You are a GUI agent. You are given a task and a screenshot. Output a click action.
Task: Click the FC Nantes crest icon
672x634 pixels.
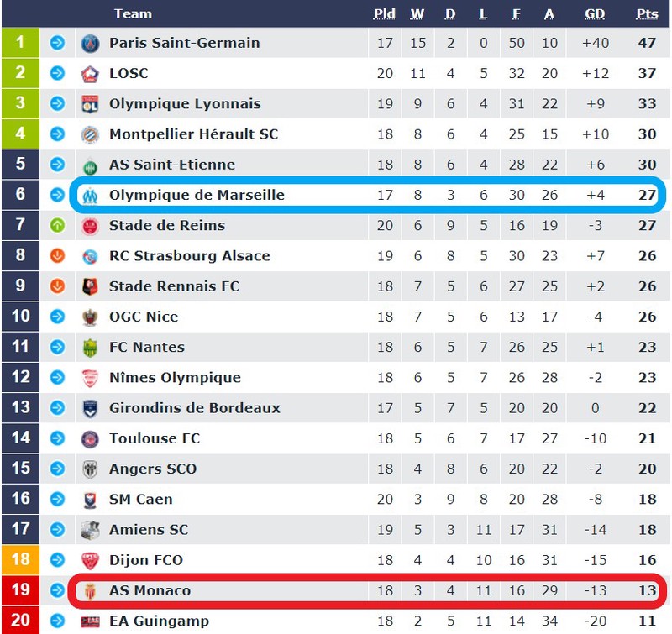(90, 348)
